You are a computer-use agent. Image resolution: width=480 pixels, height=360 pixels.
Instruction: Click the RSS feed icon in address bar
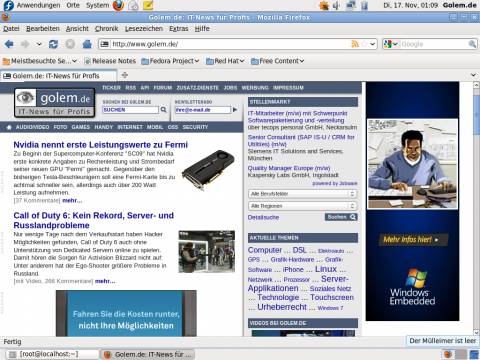(355, 44)
